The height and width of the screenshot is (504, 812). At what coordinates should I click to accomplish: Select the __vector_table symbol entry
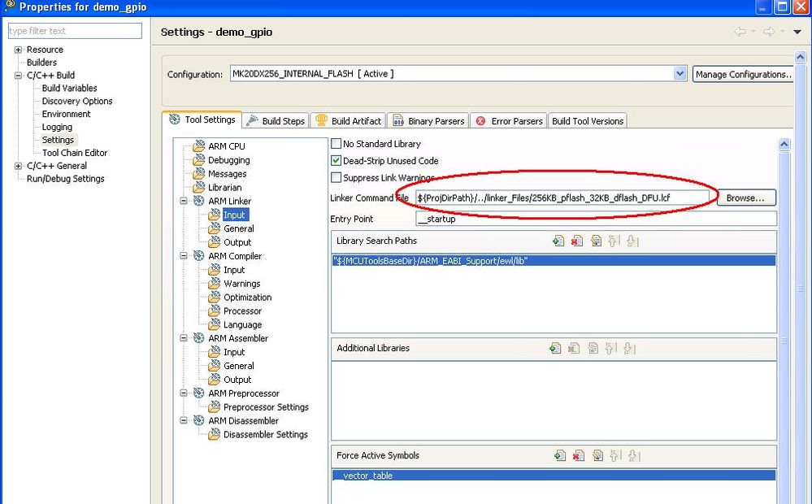[x=554, y=476]
